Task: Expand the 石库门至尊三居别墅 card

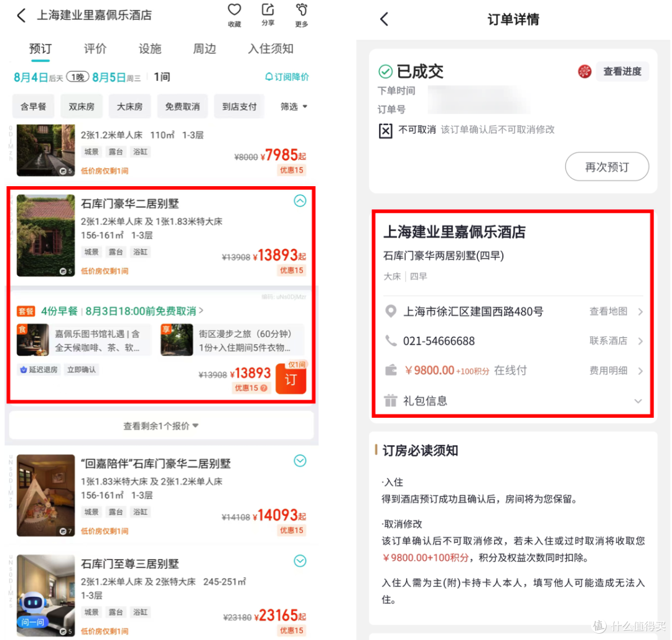Action: click(300, 561)
